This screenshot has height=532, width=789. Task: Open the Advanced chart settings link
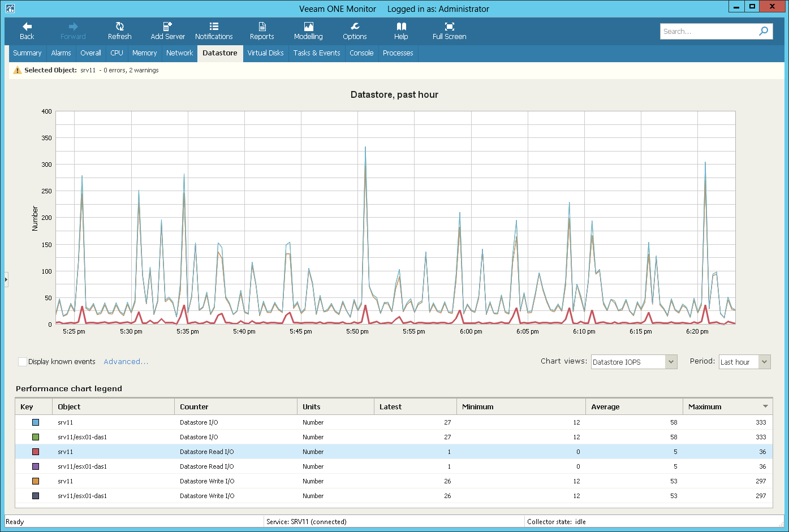click(126, 362)
